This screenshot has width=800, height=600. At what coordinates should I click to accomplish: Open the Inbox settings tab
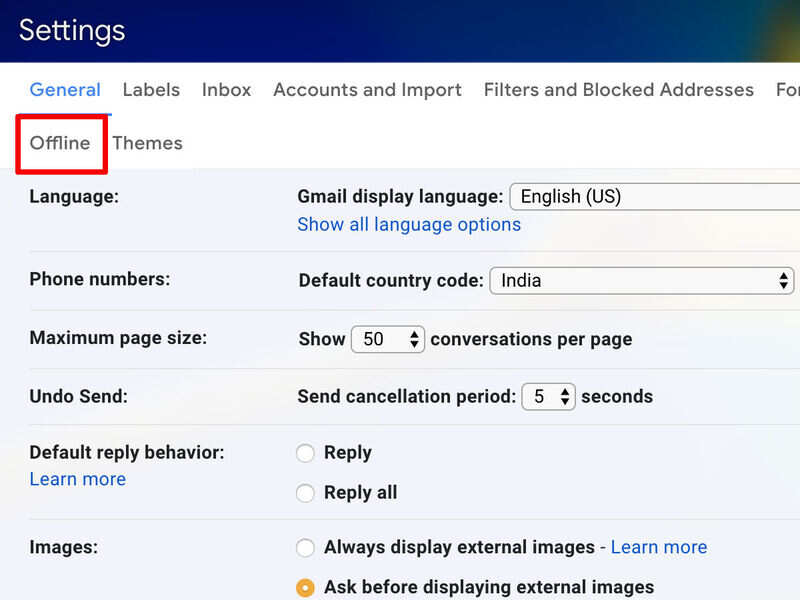[x=227, y=90]
